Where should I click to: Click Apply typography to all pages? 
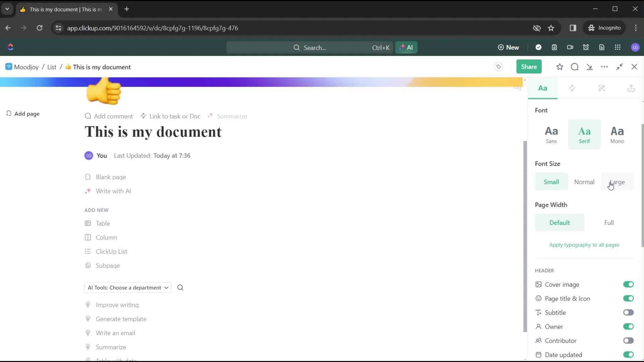click(x=584, y=244)
